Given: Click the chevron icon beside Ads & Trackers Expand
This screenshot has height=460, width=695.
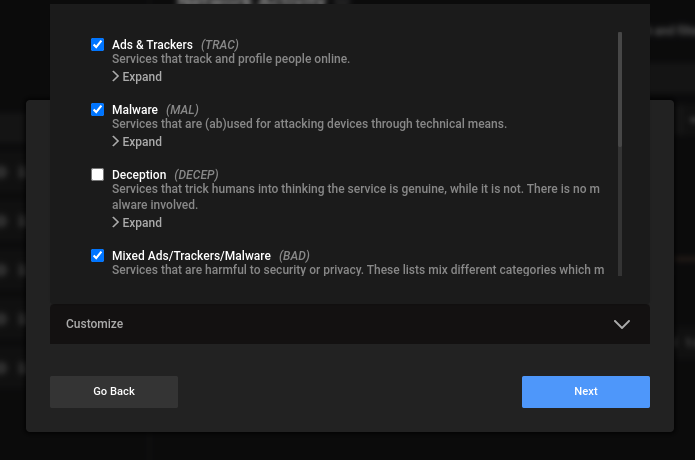Looking at the screenshot, I should [x=116, y=77].
